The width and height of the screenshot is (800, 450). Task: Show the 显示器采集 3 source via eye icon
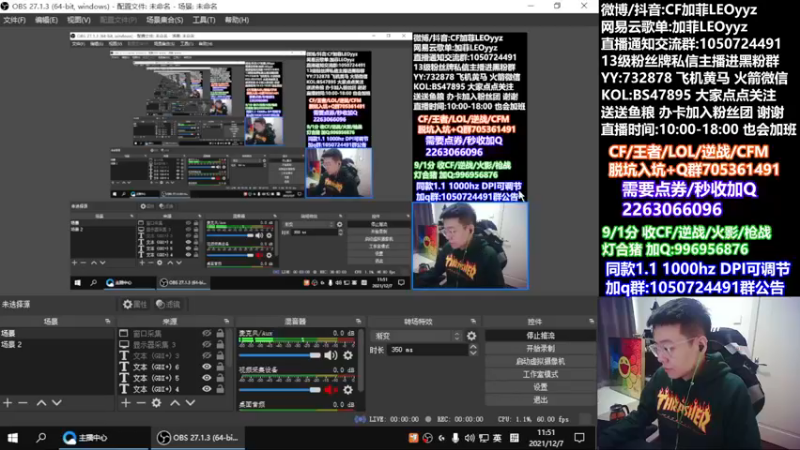pos(207,344)
